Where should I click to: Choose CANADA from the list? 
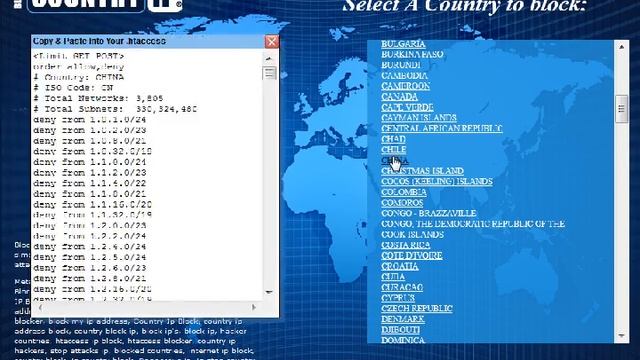coord(400,97)
